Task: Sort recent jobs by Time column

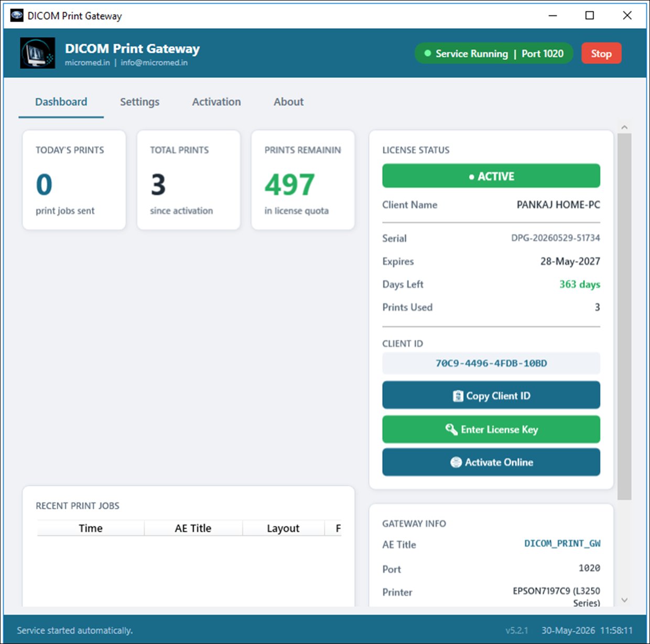Action: coord(91,528)
